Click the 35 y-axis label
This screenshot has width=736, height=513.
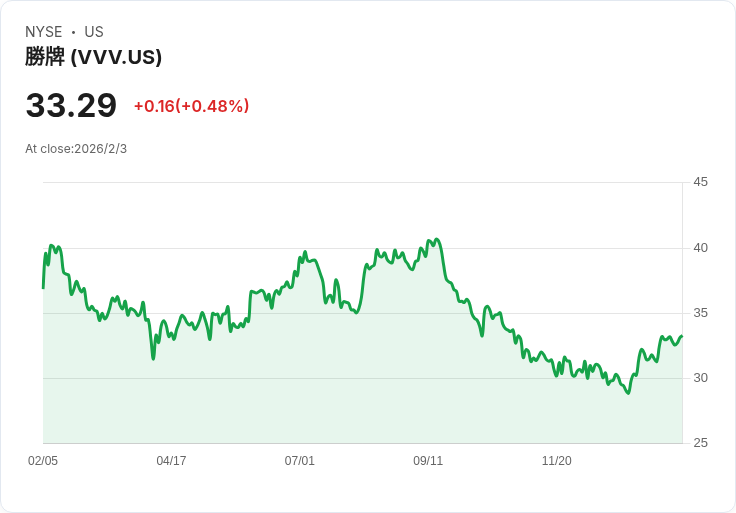point(700,313)
